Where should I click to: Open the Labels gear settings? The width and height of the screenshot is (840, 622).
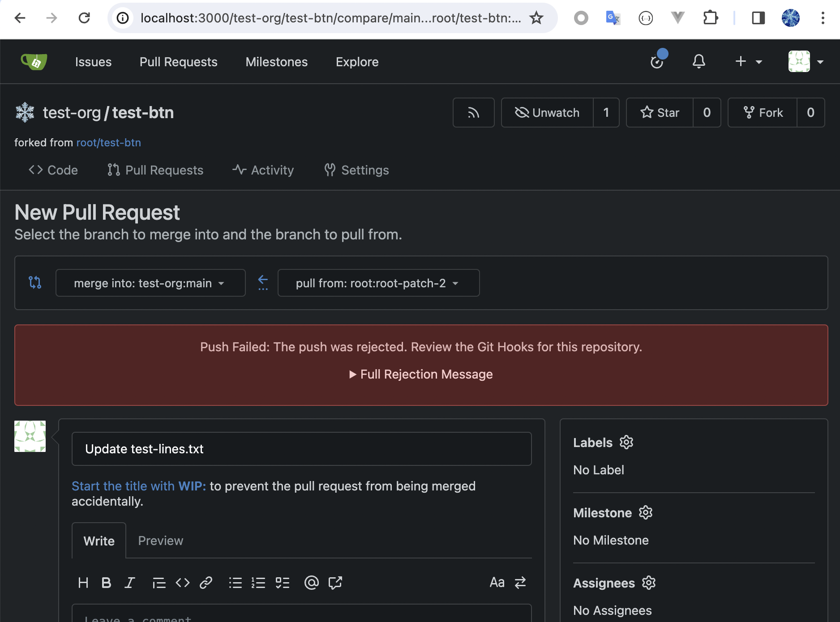[x=626, y=443]
